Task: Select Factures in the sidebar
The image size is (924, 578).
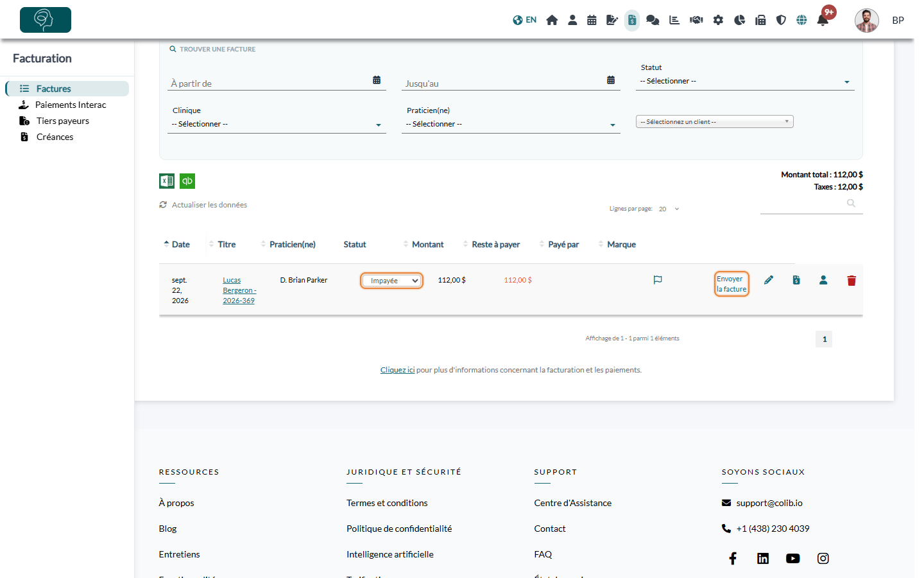Action: pyautogui.click(x=67, y=89)
